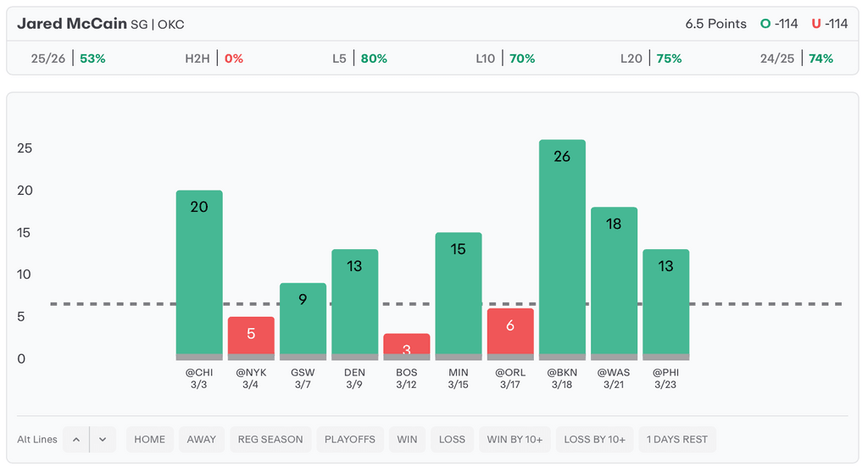Select the LOSS BY 10+ filter
This screenshot has height=472, width=868.
[x=595, y=439]
